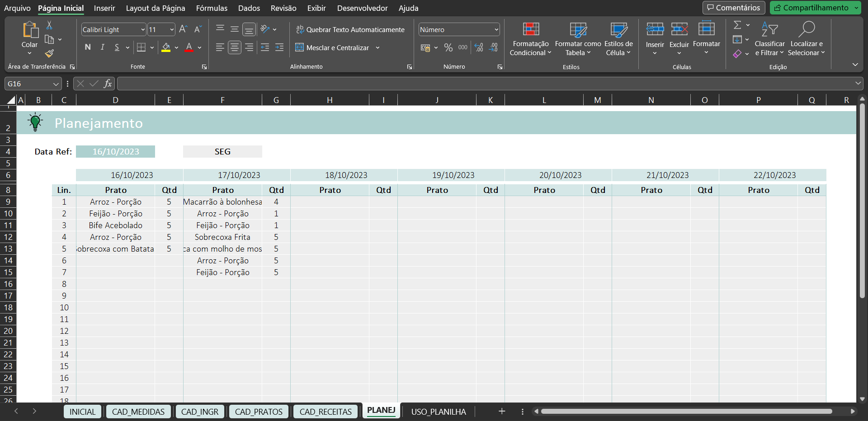
Task: Add a new worksheet
Action: [x=502, y=412]
